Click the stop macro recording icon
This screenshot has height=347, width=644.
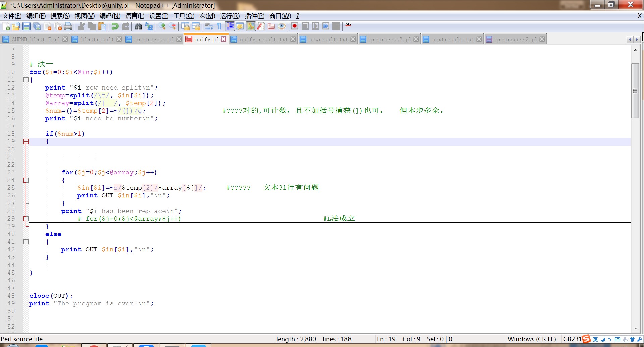[305, 26]
